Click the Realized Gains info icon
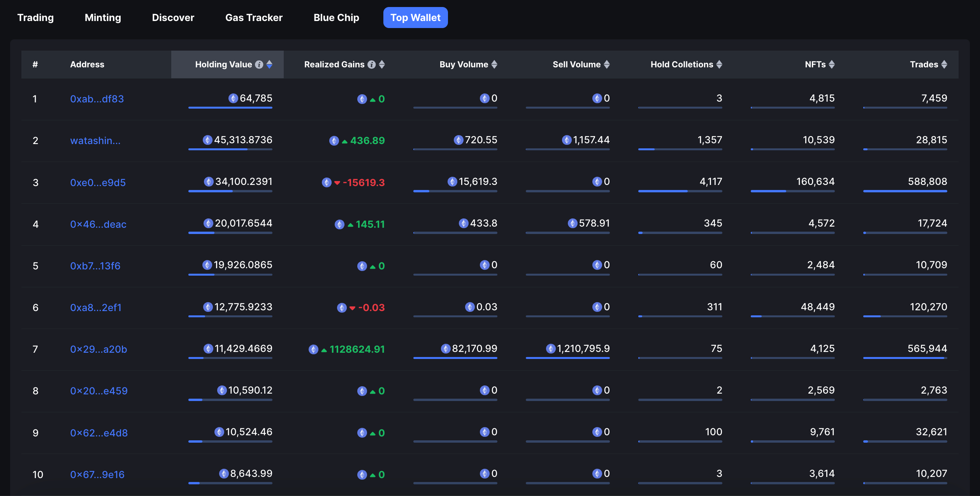Image resolution: width=980 pixels, height=496 pixels. [372, 65]
